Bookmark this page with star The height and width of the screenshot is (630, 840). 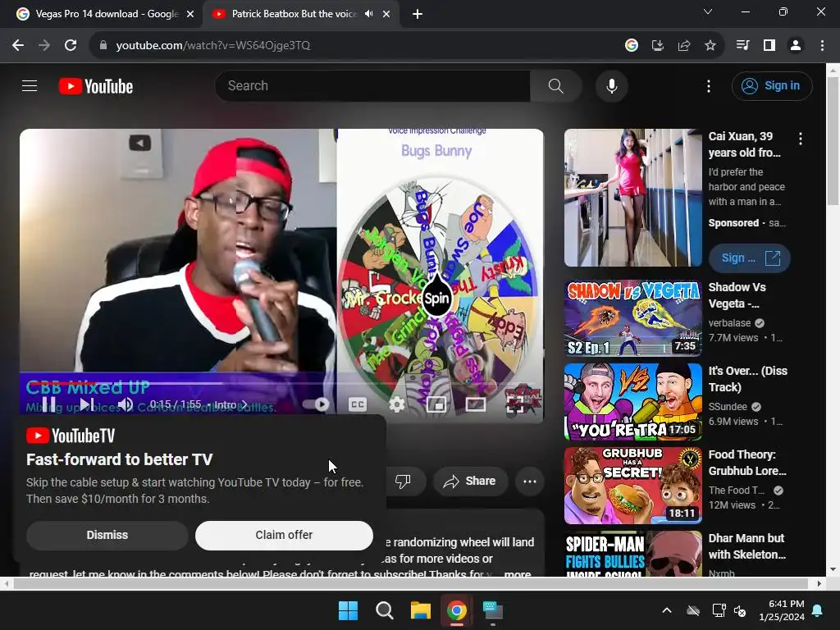click(710, 46)
